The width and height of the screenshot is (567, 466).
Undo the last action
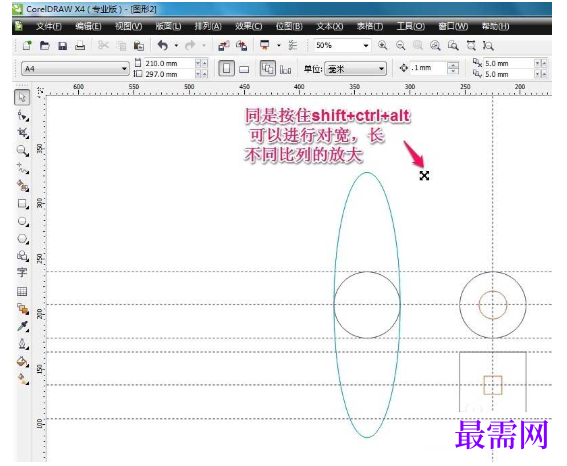click(x=163, y=46)
